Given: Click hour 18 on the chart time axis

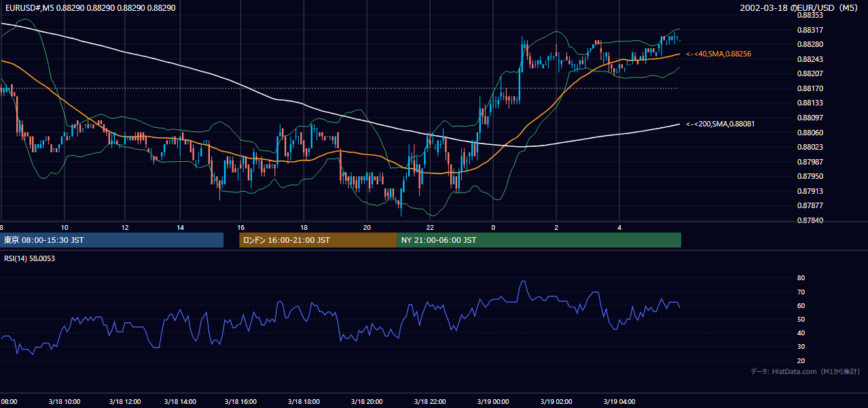Looking at the screenshot, I should 304,227.
